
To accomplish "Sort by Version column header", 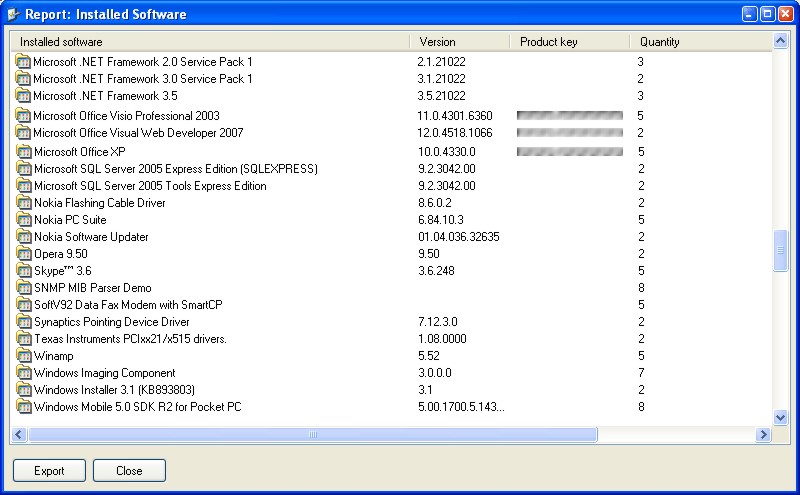I will point(459,42).
